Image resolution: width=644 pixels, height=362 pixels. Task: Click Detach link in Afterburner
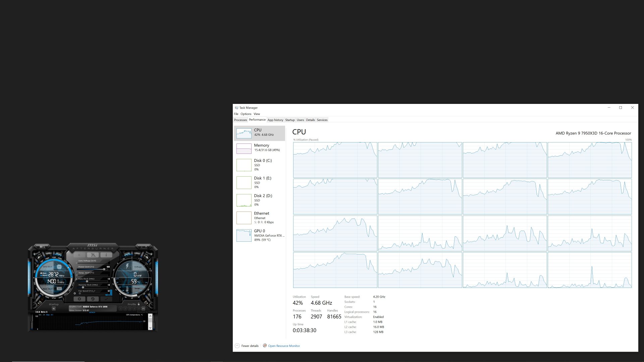(x=92, y=312)
